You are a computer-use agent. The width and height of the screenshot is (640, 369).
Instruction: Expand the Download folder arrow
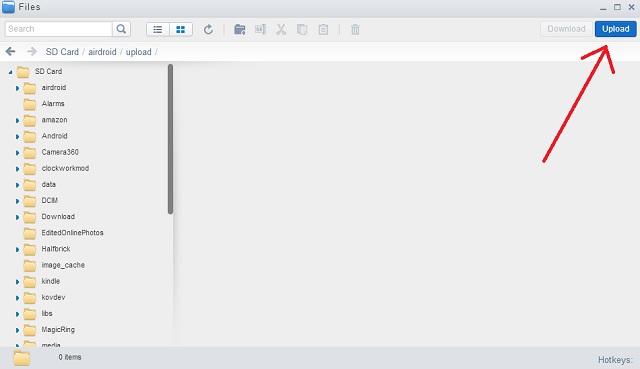point(18,217)
